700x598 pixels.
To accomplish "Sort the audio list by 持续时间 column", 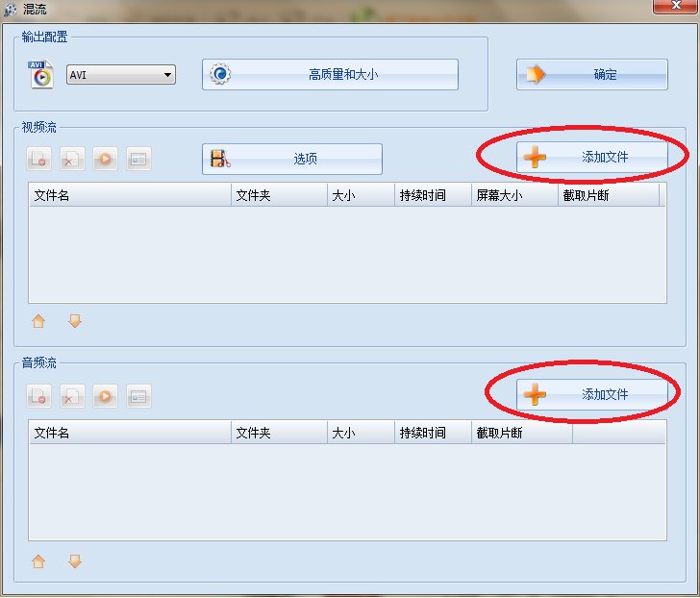I will (433, 433).
